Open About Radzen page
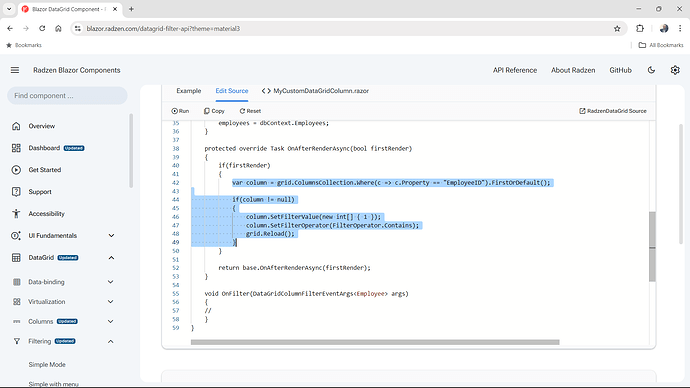 573,70
